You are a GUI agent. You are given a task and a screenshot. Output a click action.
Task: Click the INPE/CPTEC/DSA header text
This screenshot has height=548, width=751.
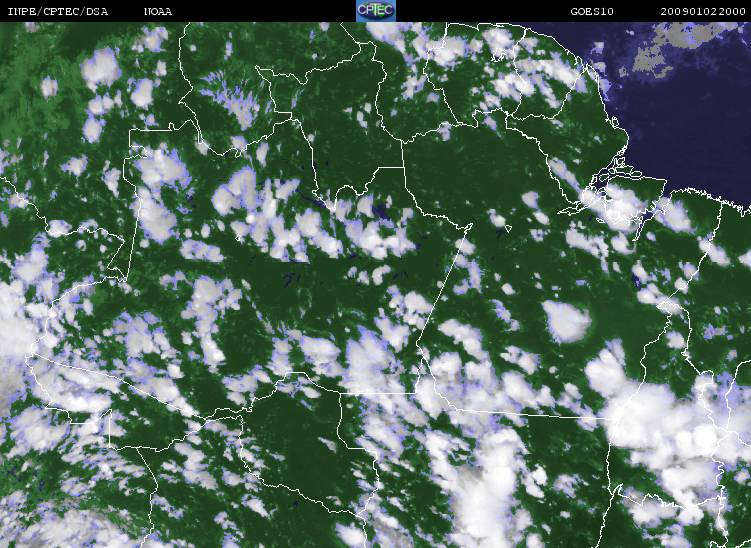[x=57, y=11]
